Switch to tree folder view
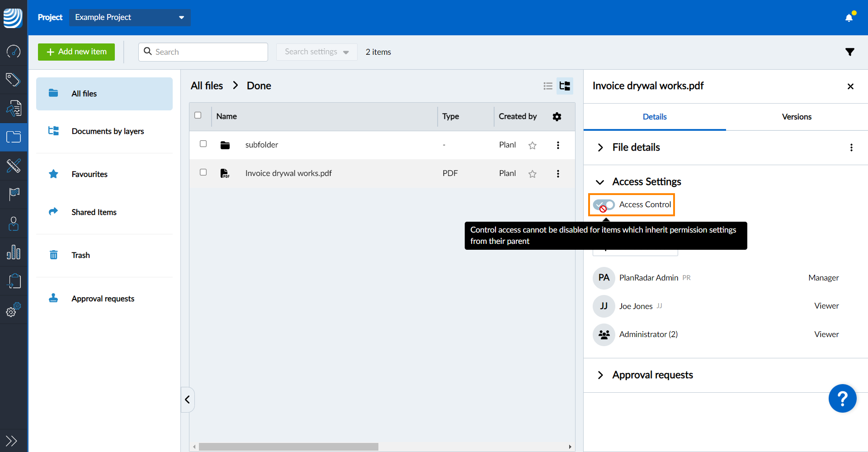Viewport: 868px width, 452px height. point(565,86)
